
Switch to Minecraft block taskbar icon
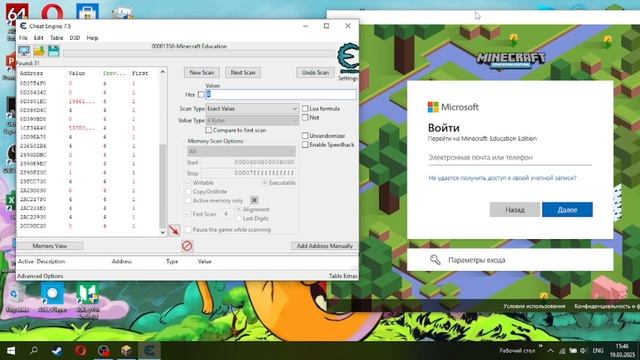[x=127, y=351]
